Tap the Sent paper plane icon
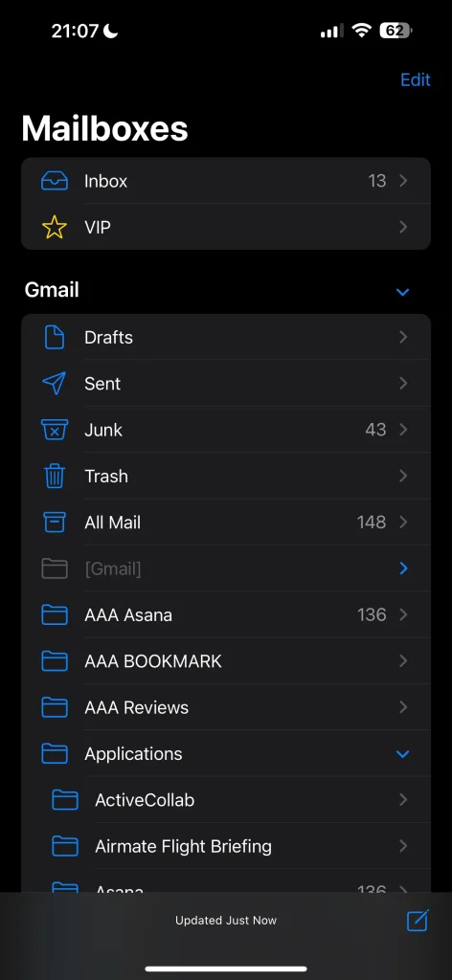452x980 pixels. pyautogui.click(x=55, y=383)
